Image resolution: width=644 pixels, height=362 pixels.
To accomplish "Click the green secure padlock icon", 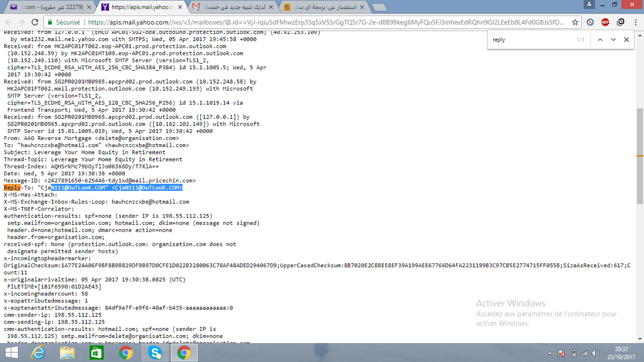I will coord(50,23).
